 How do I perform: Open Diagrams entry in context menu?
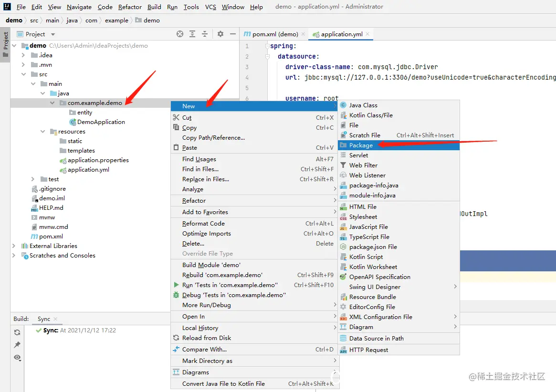tap(254, 372)
